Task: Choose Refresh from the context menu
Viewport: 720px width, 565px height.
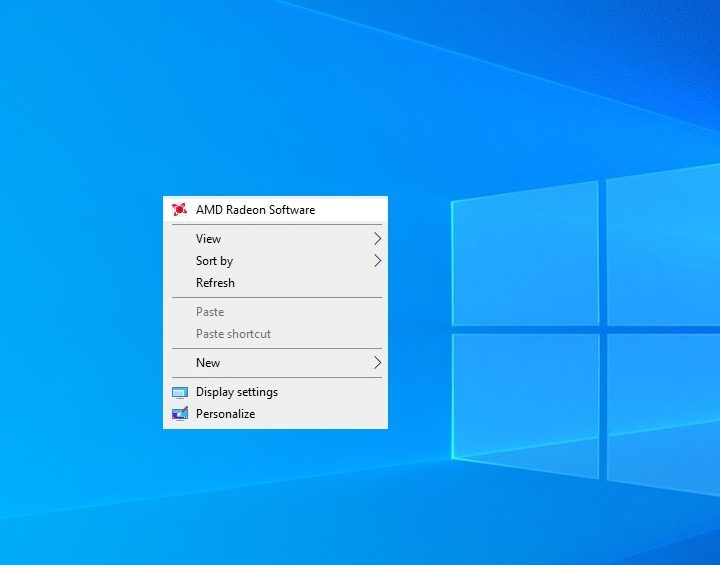Action: pos(275,283)
